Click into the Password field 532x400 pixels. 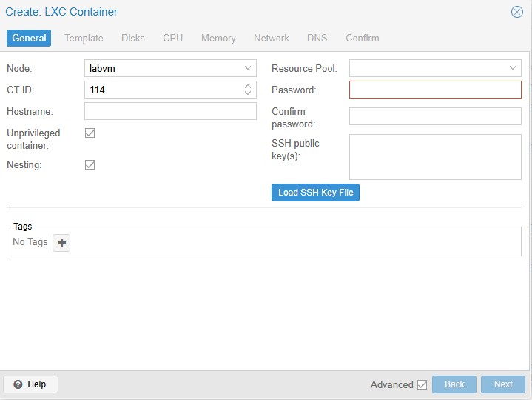[435, 90]
